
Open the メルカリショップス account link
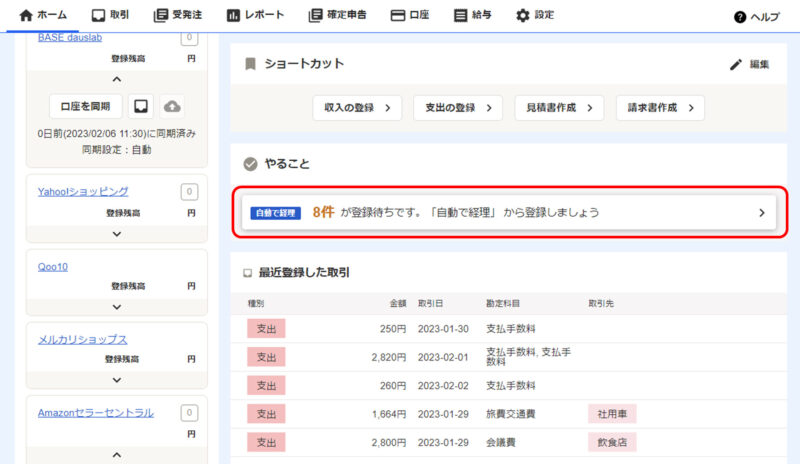pyautogui.click(x=82, y=339)
